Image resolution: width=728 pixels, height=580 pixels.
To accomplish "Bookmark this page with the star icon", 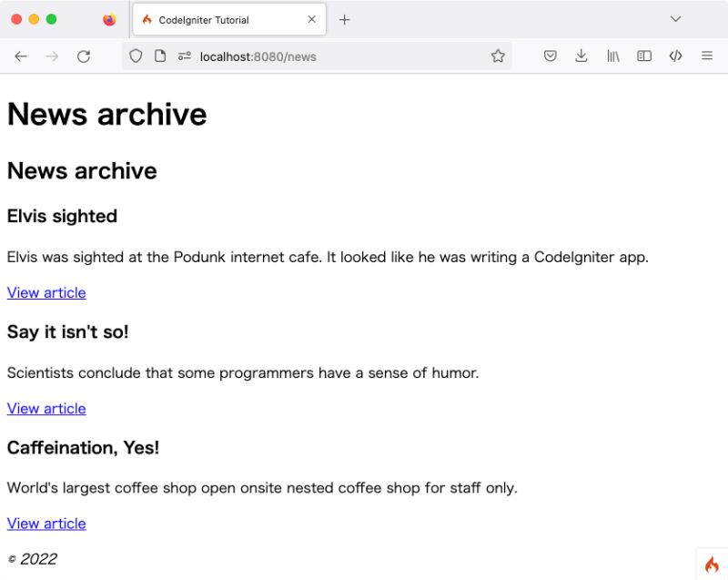I will [x=498, y=56].
